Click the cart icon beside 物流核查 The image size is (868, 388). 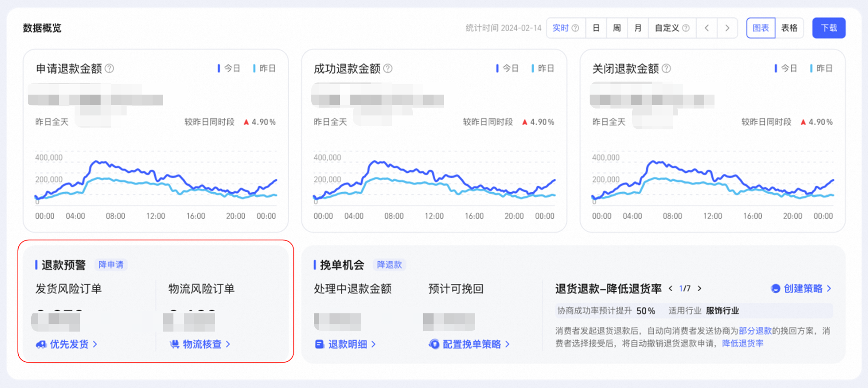(174, 344)
